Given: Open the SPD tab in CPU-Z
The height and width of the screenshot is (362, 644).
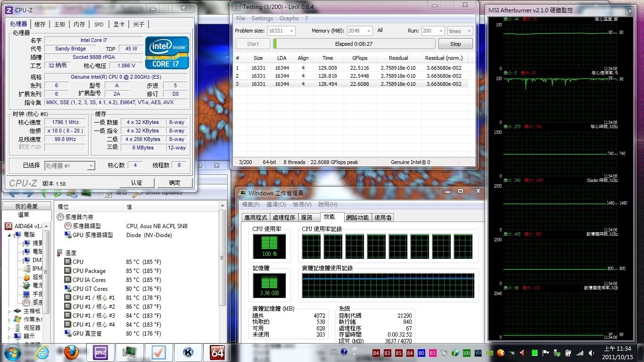Looking at the screenshot, I should pyautogui.click(x=99, y=25).
